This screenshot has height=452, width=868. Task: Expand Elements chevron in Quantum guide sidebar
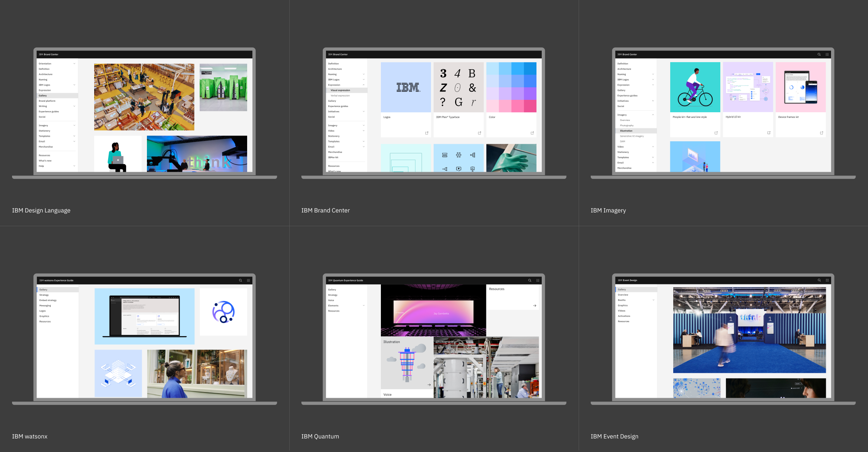coord(364,306)
